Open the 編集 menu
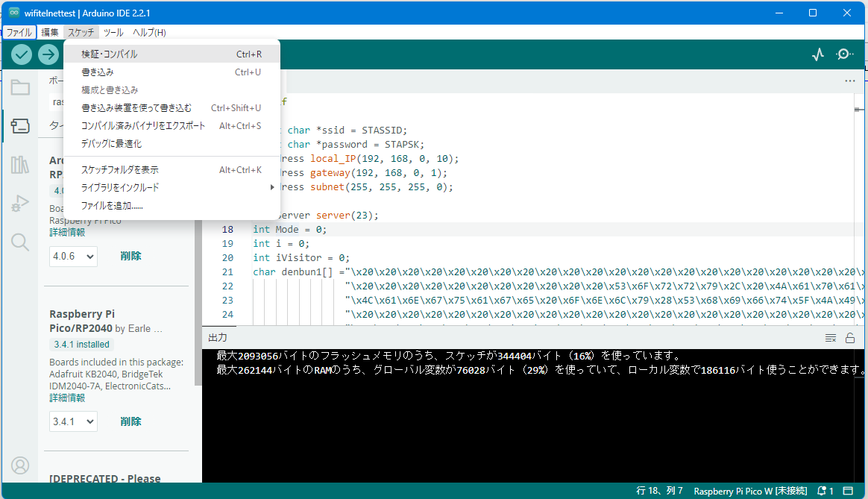 (x=50, y=32)
